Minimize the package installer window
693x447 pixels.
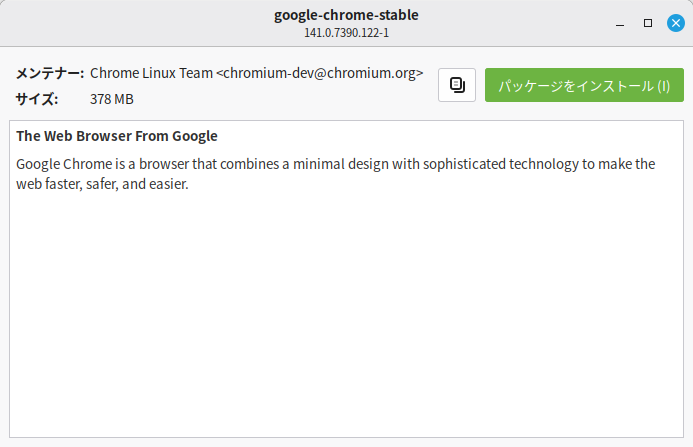point(621,22)
